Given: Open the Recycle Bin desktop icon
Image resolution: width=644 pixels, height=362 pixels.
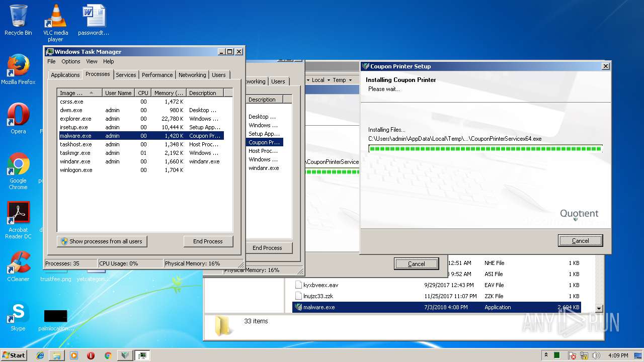Looking at the screenshot, I should tap(18, 20).
